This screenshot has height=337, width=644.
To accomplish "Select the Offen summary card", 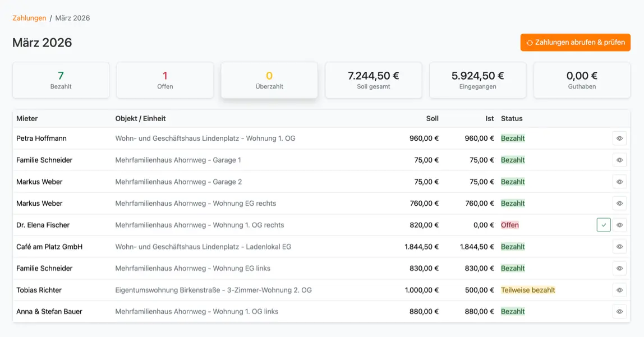I will (165, 80).
